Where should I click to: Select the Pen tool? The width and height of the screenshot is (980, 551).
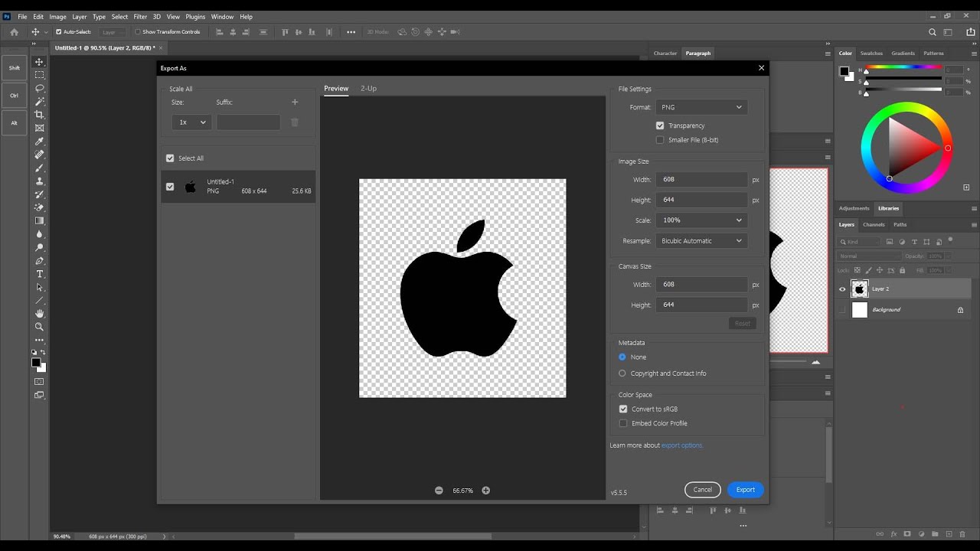coord(40,261)
